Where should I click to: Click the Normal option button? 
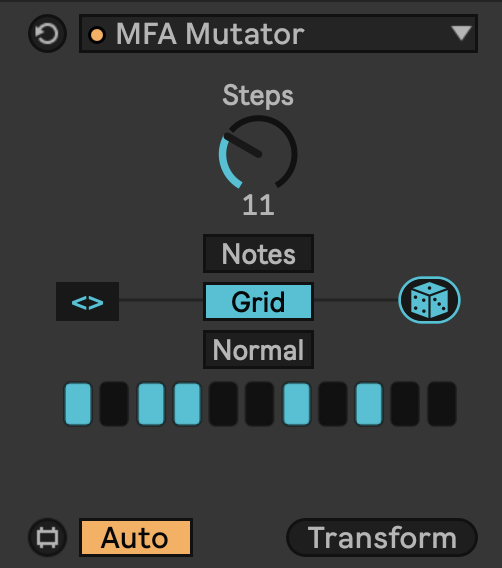[258, 350]
